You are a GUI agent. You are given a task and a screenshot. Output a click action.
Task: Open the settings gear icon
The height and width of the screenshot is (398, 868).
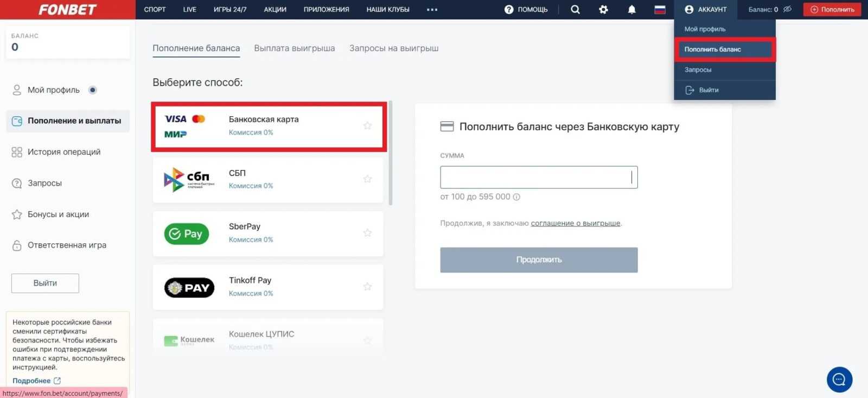click(603, 9)
